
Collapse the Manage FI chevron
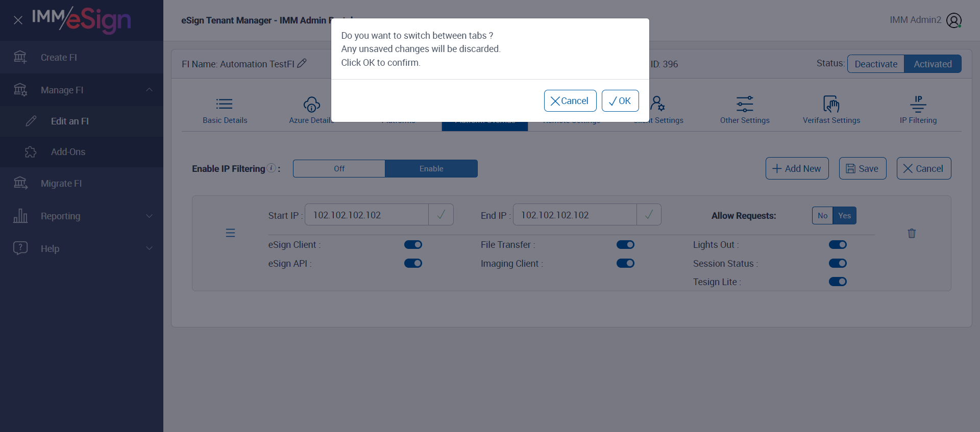pos(149,90)
